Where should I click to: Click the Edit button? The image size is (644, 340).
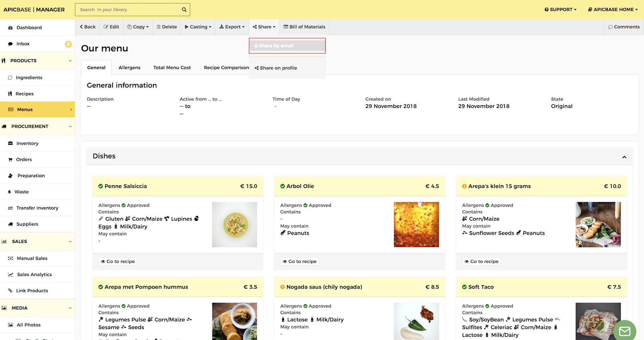click(111, 27)
